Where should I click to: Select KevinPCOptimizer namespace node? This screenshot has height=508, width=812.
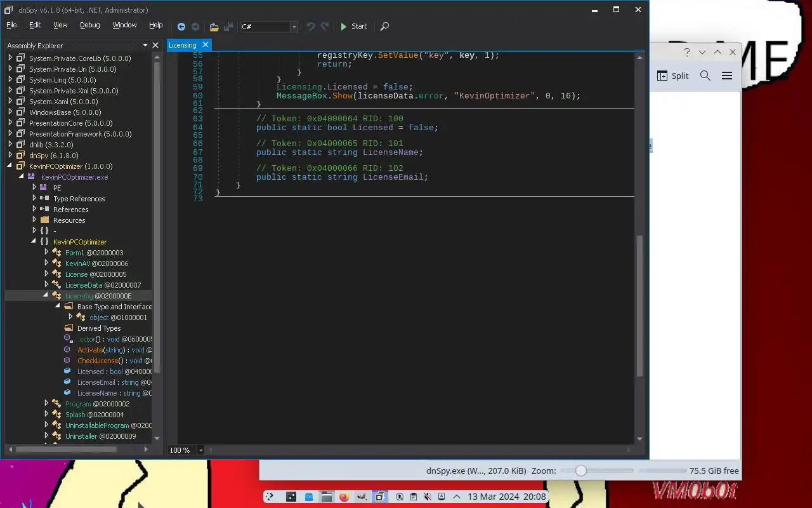pyautogui.click(x=80, y=242)
